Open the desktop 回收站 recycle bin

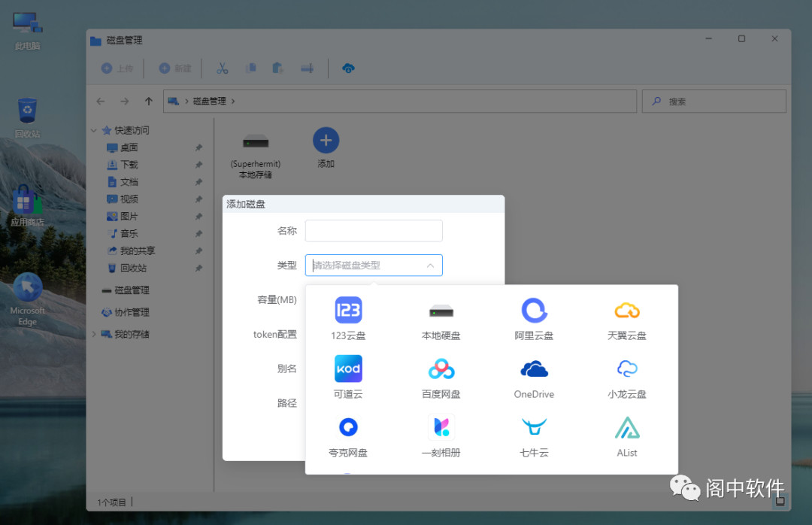pos(28,118)
